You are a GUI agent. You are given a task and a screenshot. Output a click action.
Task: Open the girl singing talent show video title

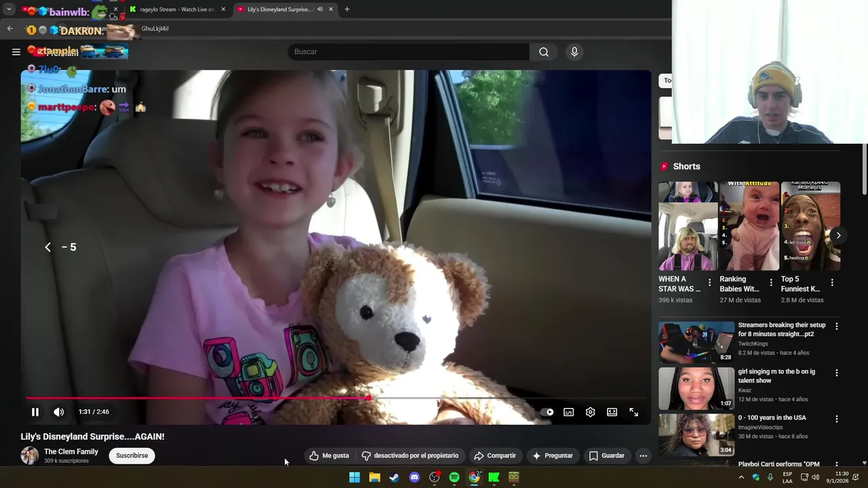[x=776, y=376]
